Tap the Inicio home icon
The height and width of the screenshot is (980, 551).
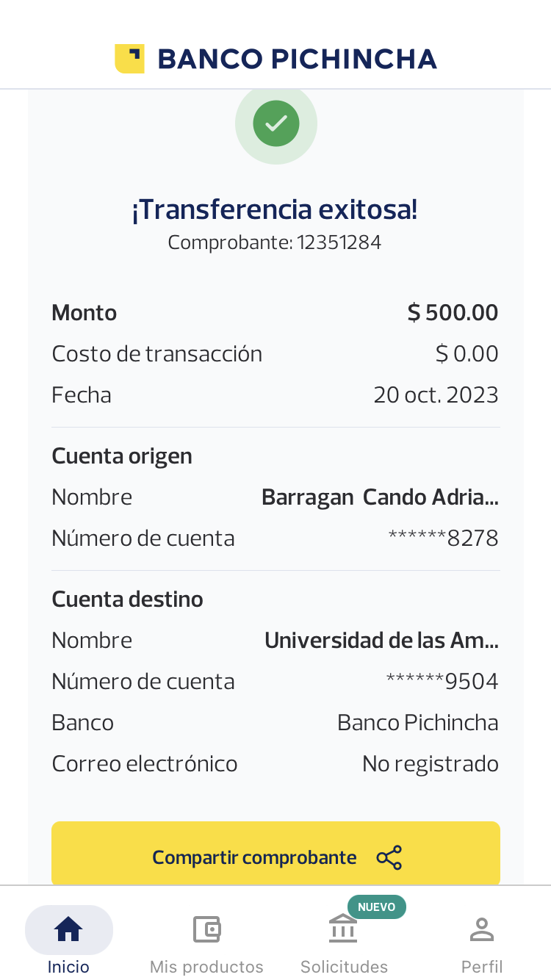68,929
